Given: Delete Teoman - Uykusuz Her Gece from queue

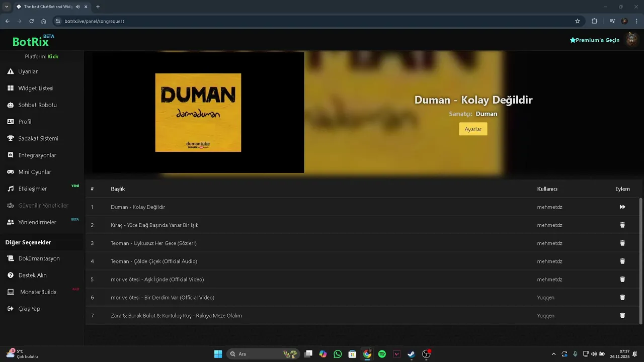Looking at the screenshot, I should 622,243.
